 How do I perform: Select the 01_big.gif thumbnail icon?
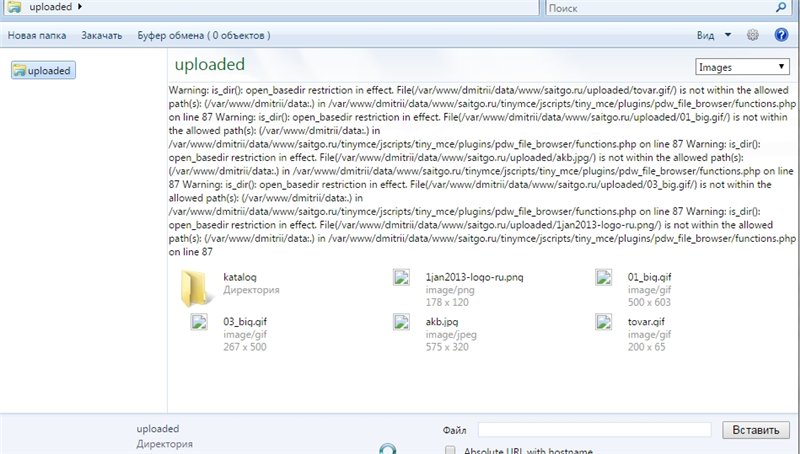[x=604, y=278]
